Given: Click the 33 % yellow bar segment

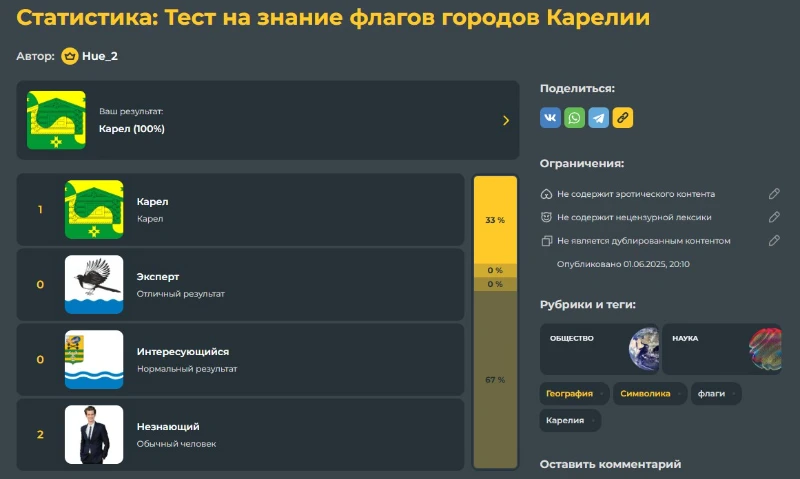Looking at the screenshot, I should (495, 220).
